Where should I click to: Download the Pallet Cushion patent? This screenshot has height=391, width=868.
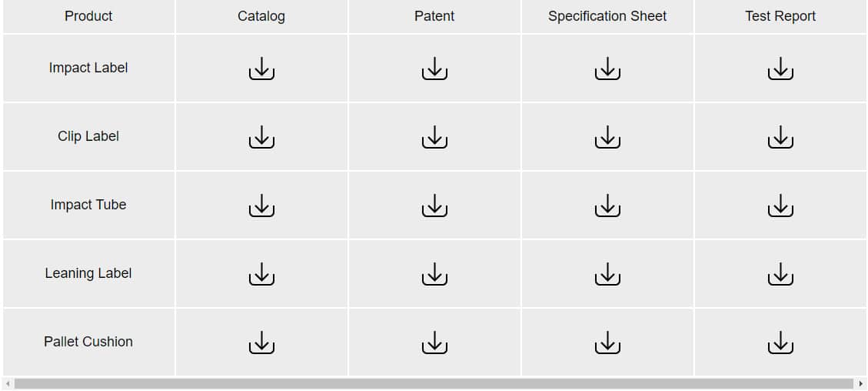[434, 343]
